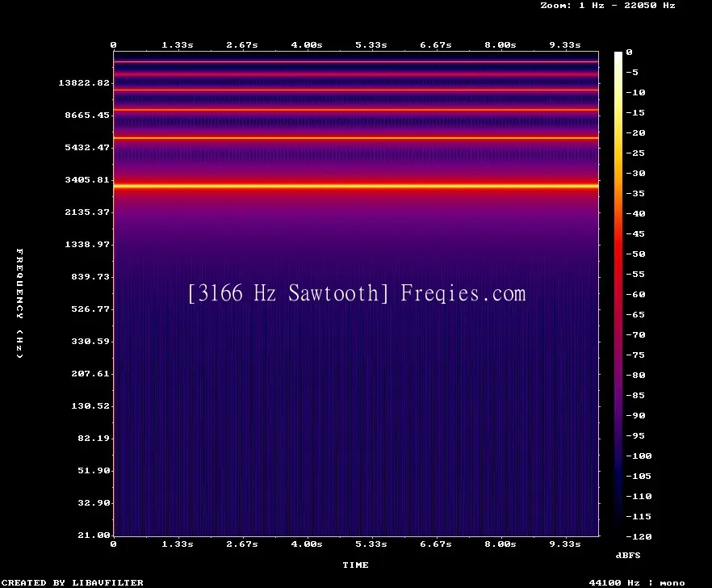Viewport: 712px width, 588px height.
Task: Click the 207.61 frequency label
Action: pyautogui.click(x=90, y=373)
